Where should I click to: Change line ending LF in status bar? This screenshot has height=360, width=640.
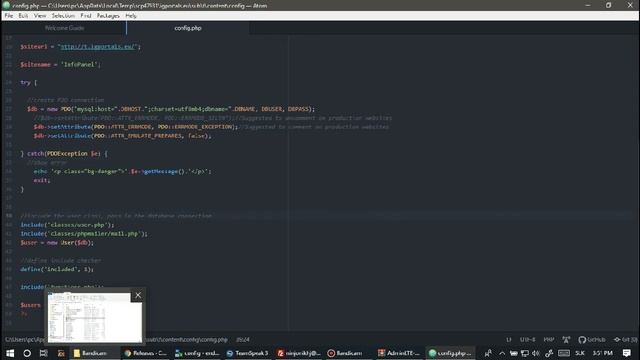tap(509, 340)
